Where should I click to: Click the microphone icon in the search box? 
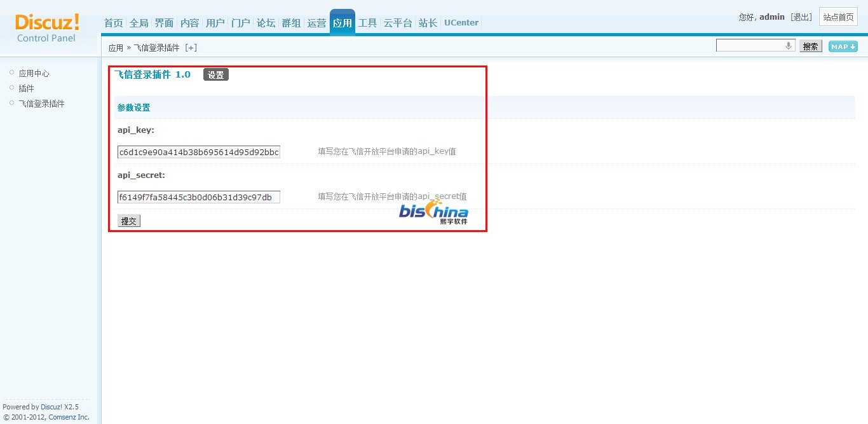[x=789, y=46]
